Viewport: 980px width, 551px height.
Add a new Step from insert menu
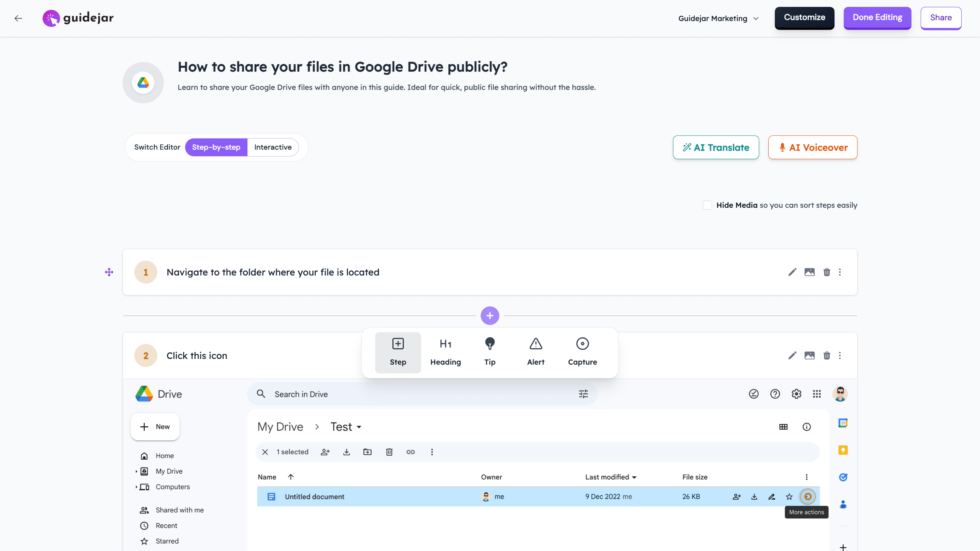[398, 352]
